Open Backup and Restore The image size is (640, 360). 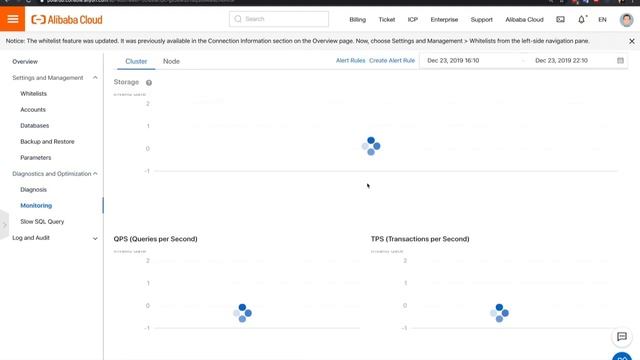tap(47, 141)
